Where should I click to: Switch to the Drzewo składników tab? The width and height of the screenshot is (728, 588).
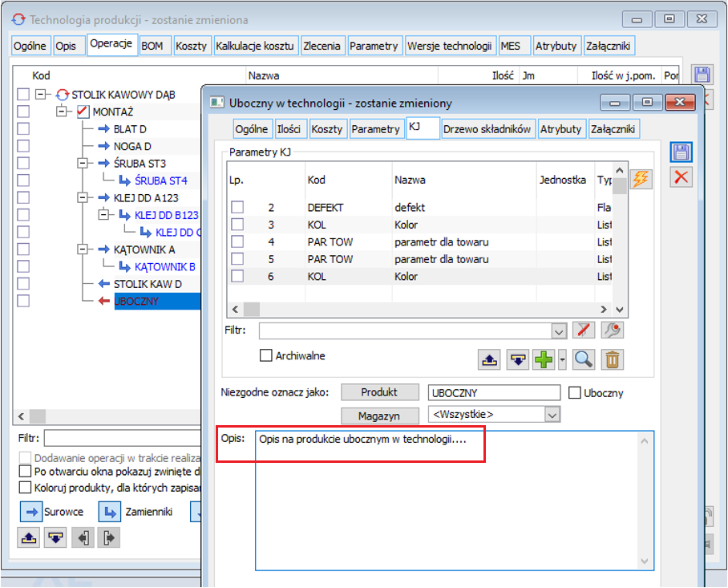tap(487, 129)
